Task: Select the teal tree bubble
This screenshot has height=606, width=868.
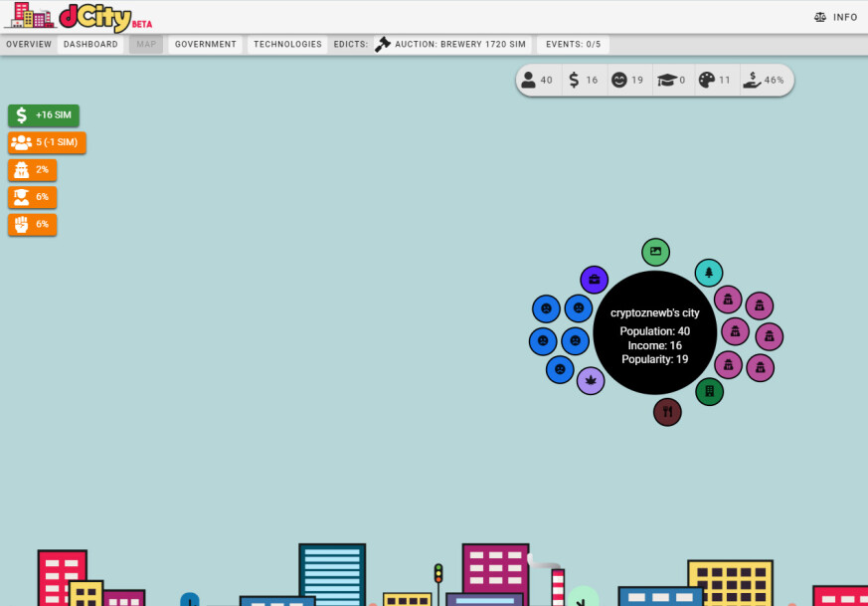Action: click(x=709, y=273)
